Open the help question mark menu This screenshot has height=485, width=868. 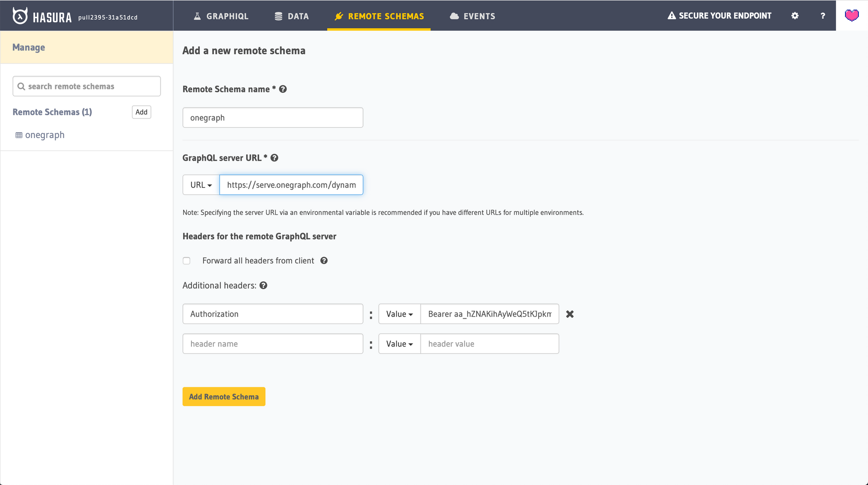coord(822,16)
